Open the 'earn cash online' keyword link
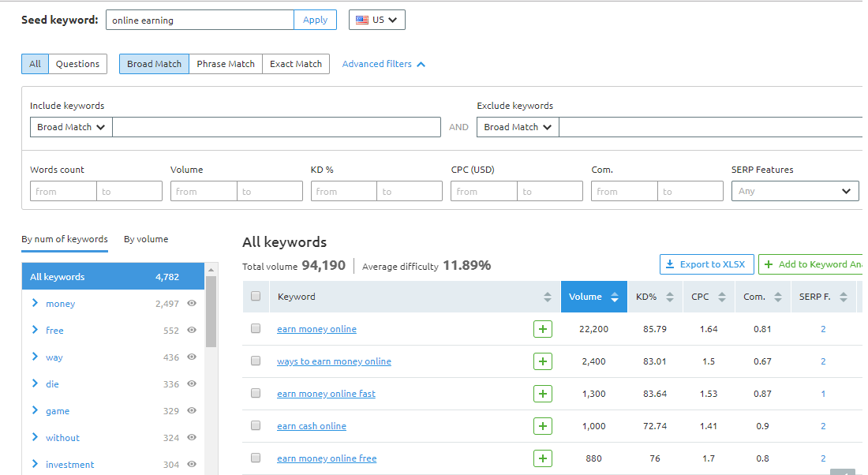This screenshot has width=868, height=475. (x=312, y=426)
